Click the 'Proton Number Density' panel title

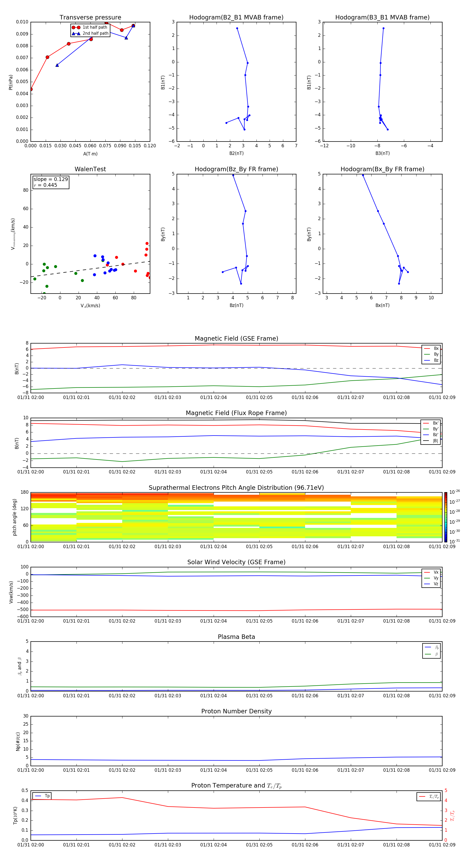click(236, 711)
